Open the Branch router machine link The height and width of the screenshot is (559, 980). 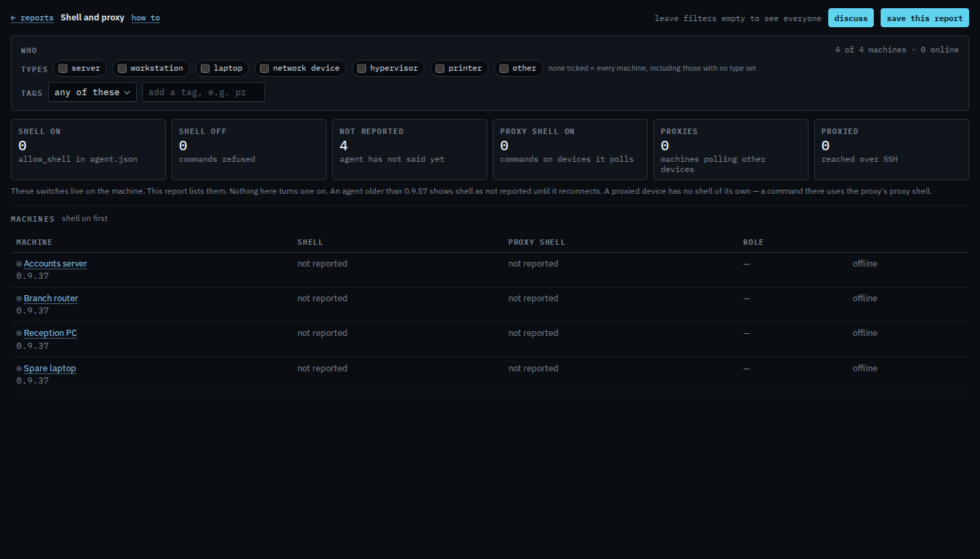point(51,299)
